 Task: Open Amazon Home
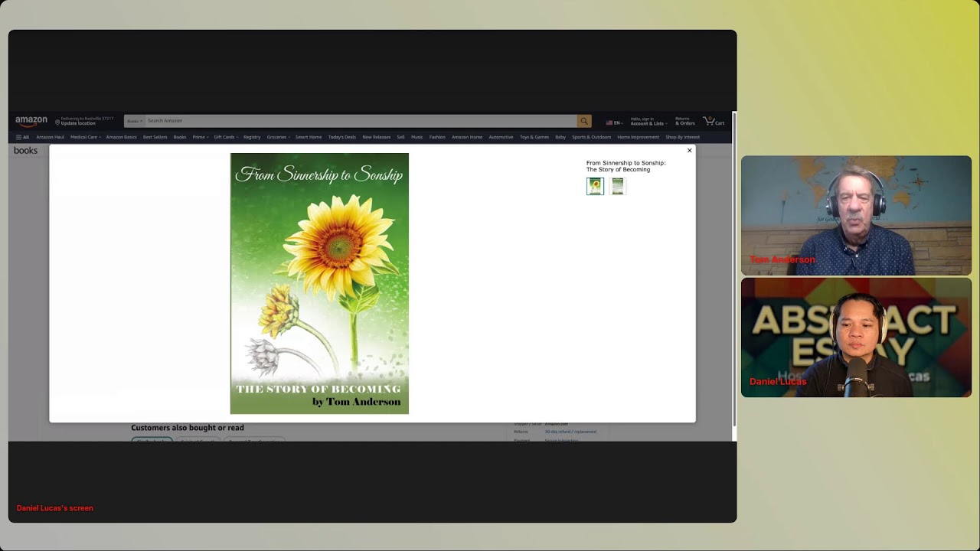coord(467,137)
